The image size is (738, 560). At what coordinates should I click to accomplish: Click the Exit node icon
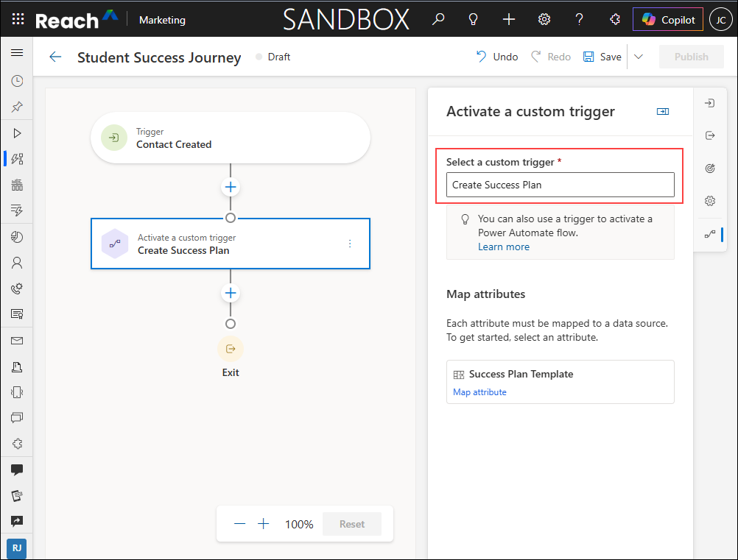230,349
